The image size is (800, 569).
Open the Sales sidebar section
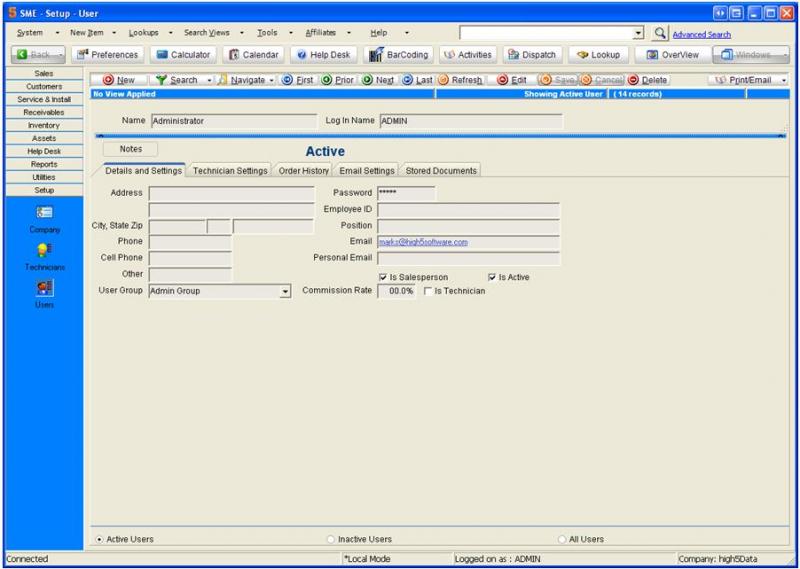(44, 73)
